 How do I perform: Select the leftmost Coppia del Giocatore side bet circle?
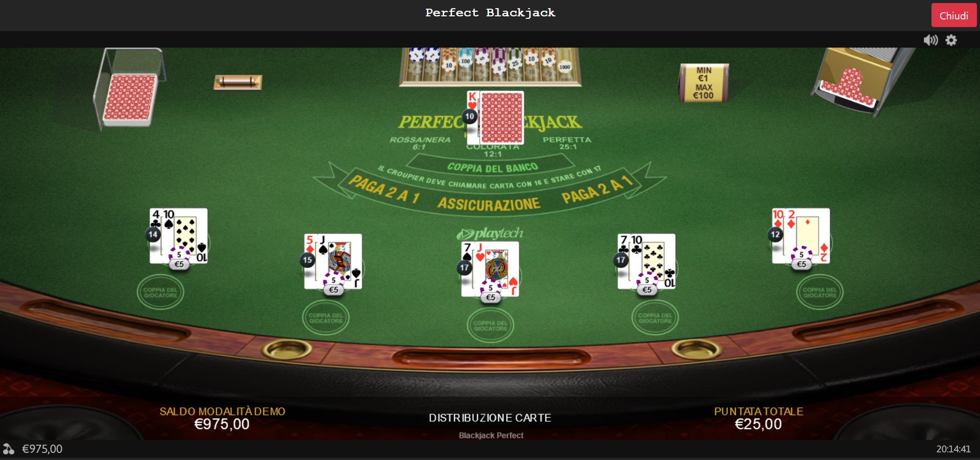160,292
